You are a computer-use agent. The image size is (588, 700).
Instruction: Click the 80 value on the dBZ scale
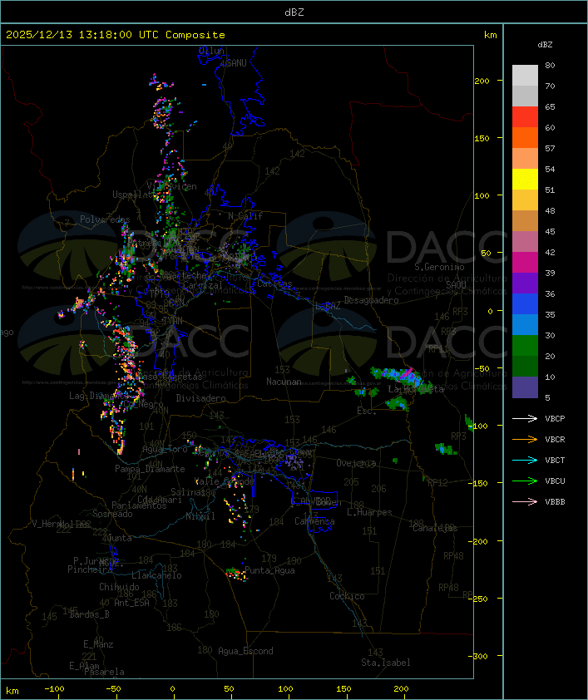coord(550,65)
